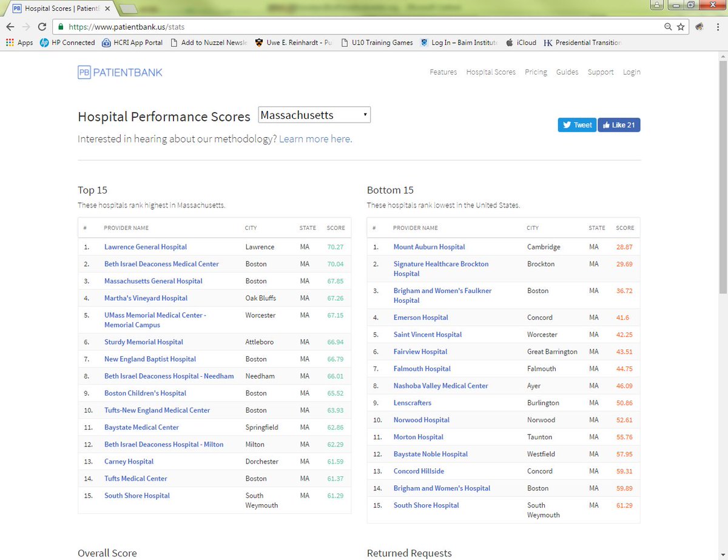Click the Chrome user profile icon
Viewport: 728px width, 560px height.
656,5
